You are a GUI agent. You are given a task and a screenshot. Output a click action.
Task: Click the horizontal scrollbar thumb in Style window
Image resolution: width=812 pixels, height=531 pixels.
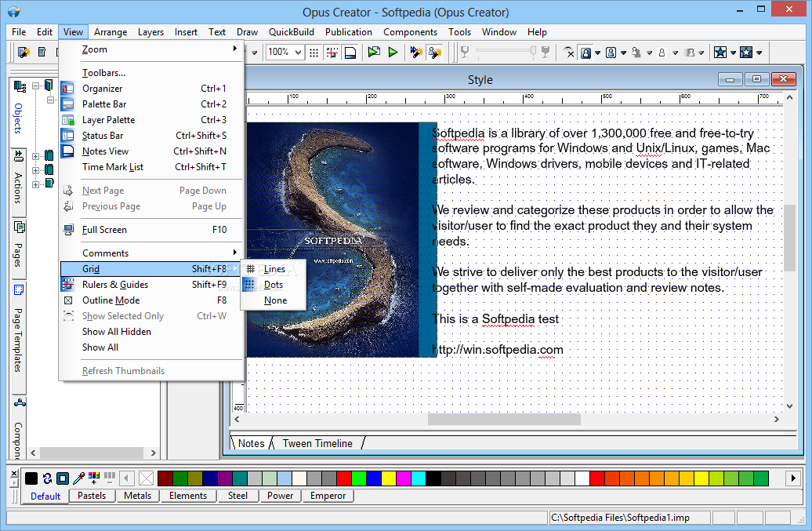[x=504, y=419]
